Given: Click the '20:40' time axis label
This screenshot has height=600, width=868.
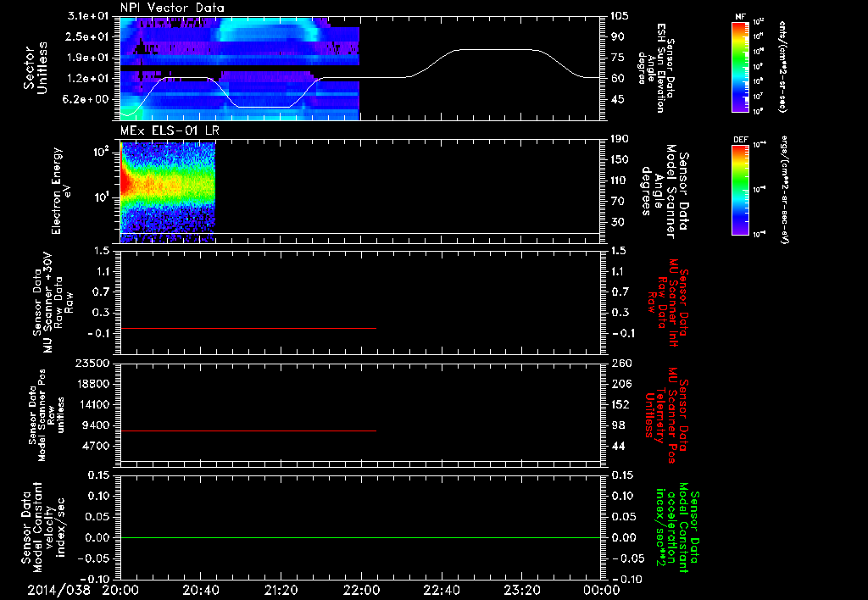Looking at the screenshot, I should coord(200,590).
